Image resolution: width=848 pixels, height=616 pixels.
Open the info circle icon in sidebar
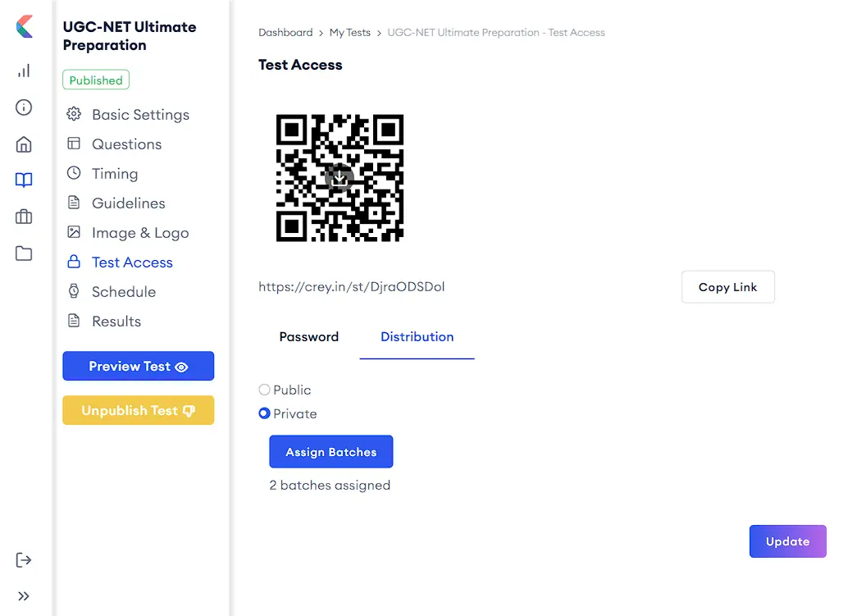click(x=24, y=107)
